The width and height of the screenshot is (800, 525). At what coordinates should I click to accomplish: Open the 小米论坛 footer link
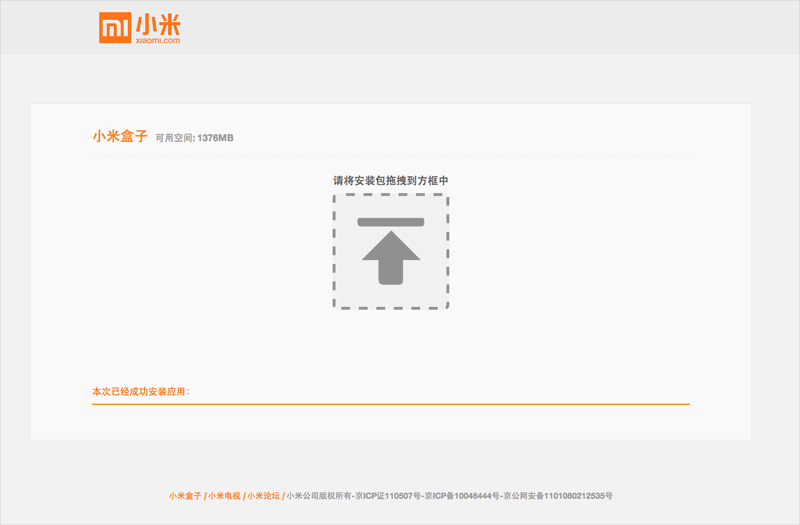[264, 496]
